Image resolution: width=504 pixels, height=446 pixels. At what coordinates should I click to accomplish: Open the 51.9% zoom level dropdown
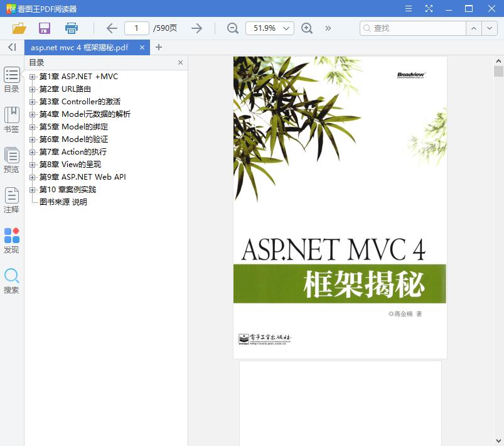pyautogui.click(x=270, y=28)
